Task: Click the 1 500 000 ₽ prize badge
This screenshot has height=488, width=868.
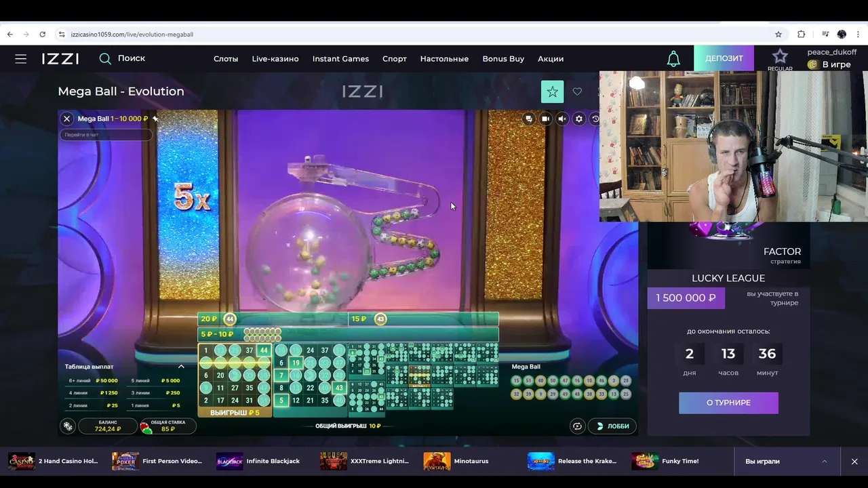Action: [686, 298]
